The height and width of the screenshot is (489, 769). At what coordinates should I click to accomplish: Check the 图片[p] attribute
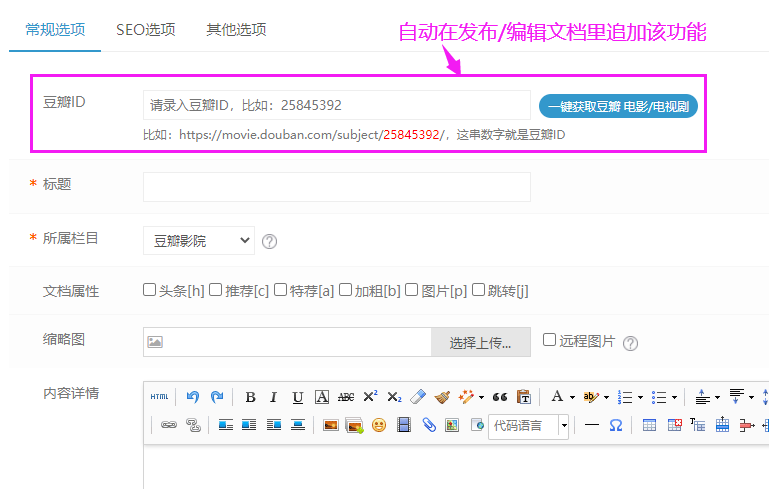(411, 289)
